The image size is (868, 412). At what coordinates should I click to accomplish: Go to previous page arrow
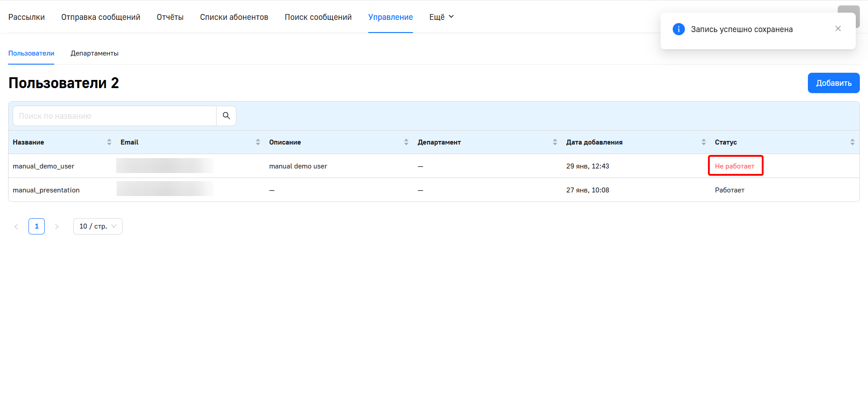click(16, 226)
